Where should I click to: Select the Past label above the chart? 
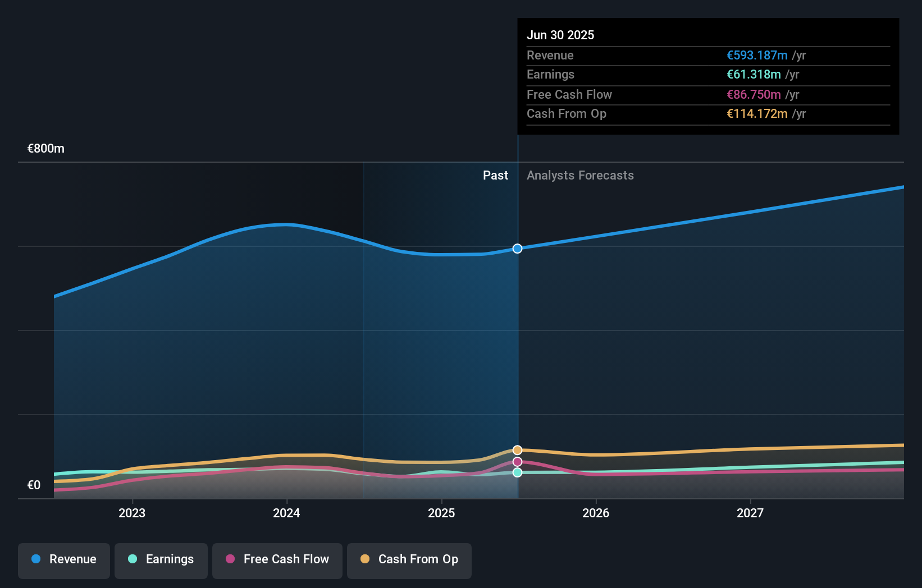coord(495,175)
